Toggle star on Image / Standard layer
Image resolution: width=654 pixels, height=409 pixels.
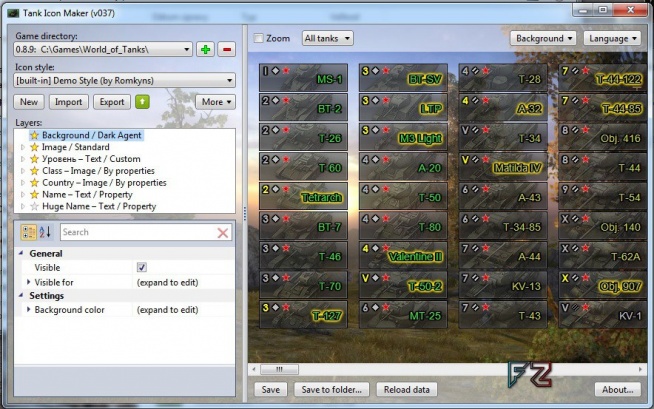[x=34, y=147]
